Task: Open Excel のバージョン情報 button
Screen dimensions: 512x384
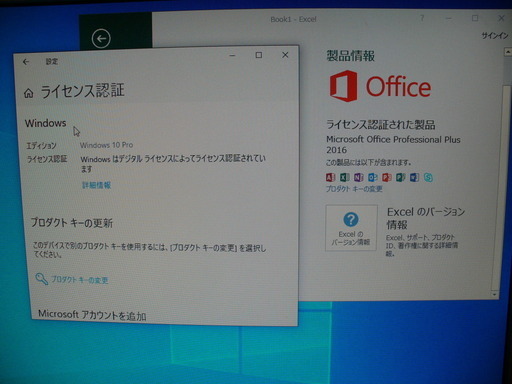Action: coord(351,228)
